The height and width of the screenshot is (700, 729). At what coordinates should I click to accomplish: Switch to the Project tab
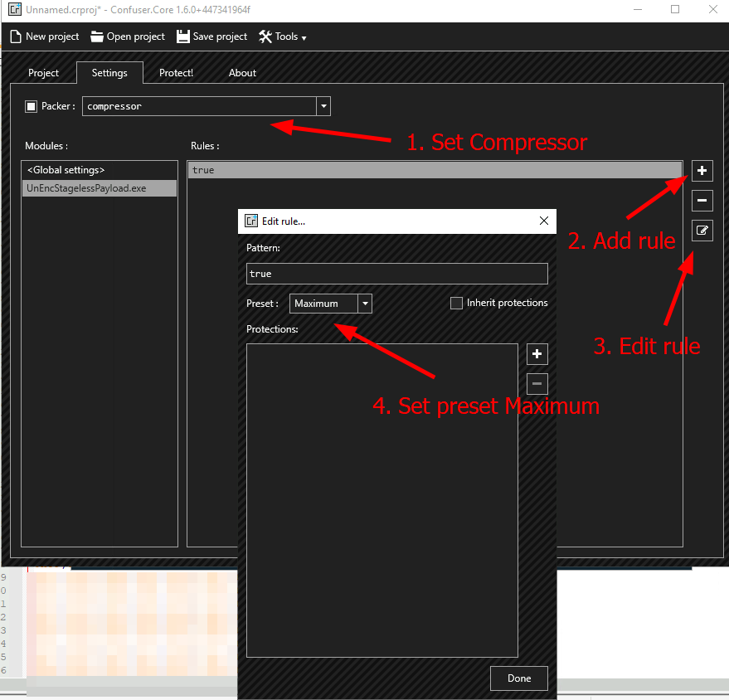pos(43,73)
